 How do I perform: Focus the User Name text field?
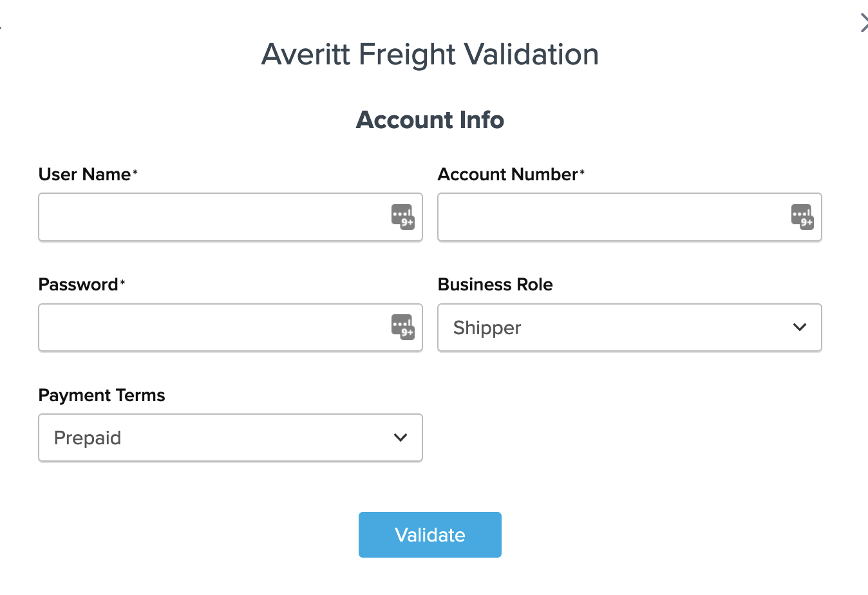point(212,217)
